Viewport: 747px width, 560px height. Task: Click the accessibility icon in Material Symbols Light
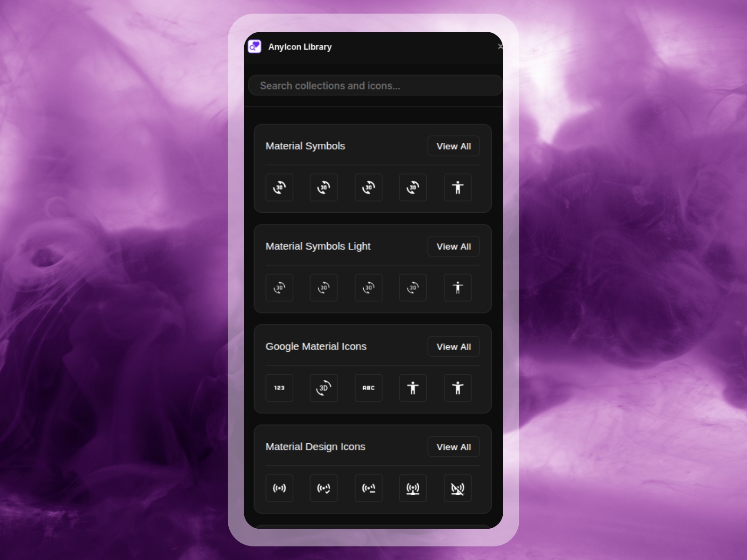point(458,287)
